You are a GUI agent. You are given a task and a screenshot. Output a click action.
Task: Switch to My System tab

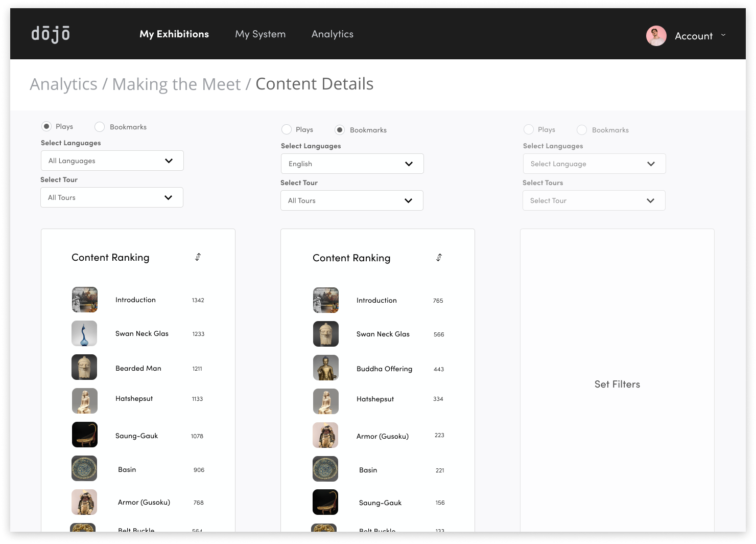point(260,34)
